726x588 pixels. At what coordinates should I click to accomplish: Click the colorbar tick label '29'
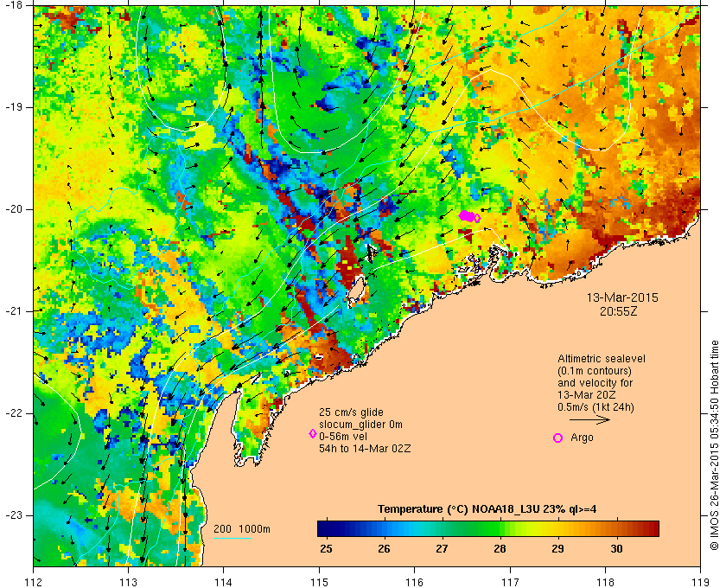[558, 548]
